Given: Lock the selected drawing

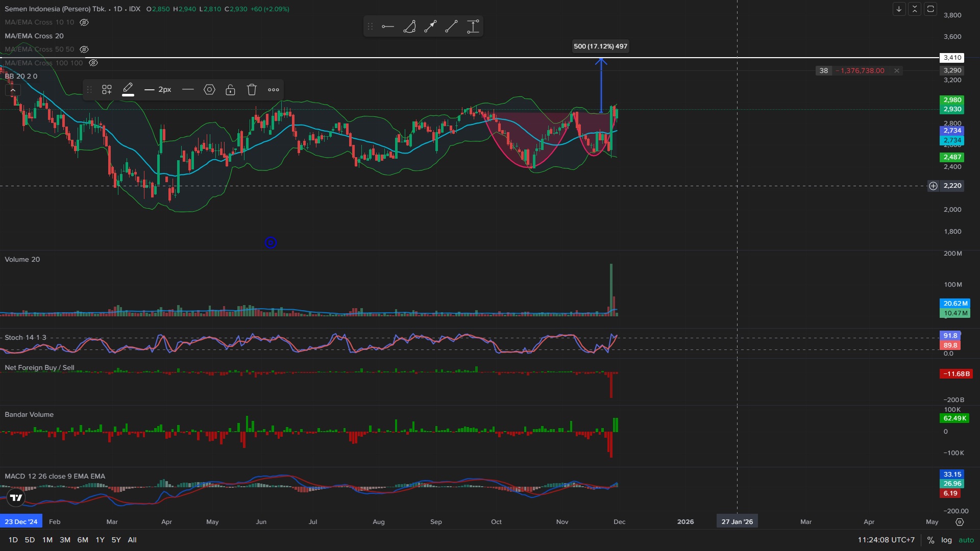Looking at the screenshot, I should click(230, 90).
